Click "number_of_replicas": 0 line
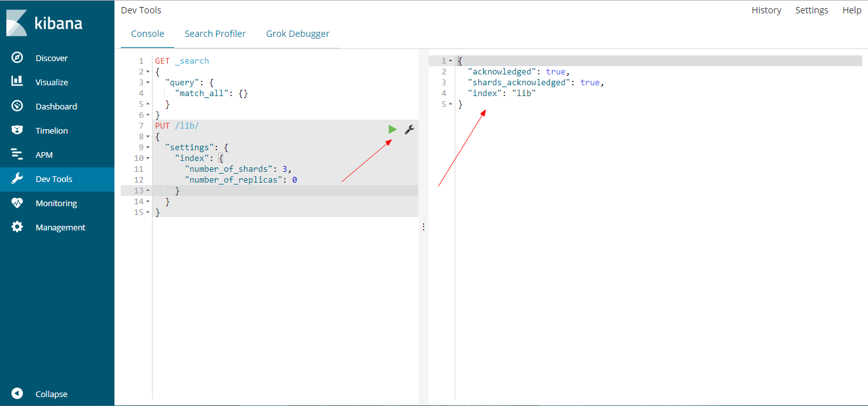The height and width of the screenshot is (406, 868). pyautogui.click(x=241, y=180)
